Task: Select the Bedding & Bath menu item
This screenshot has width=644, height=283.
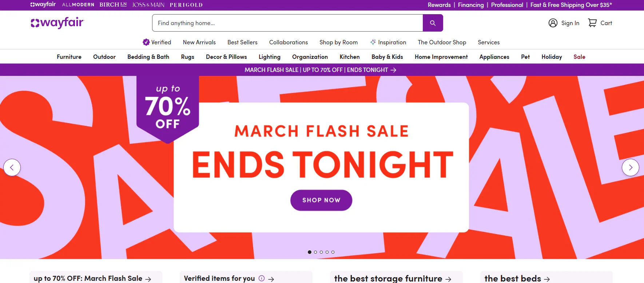Action: [x=148, y=57]
